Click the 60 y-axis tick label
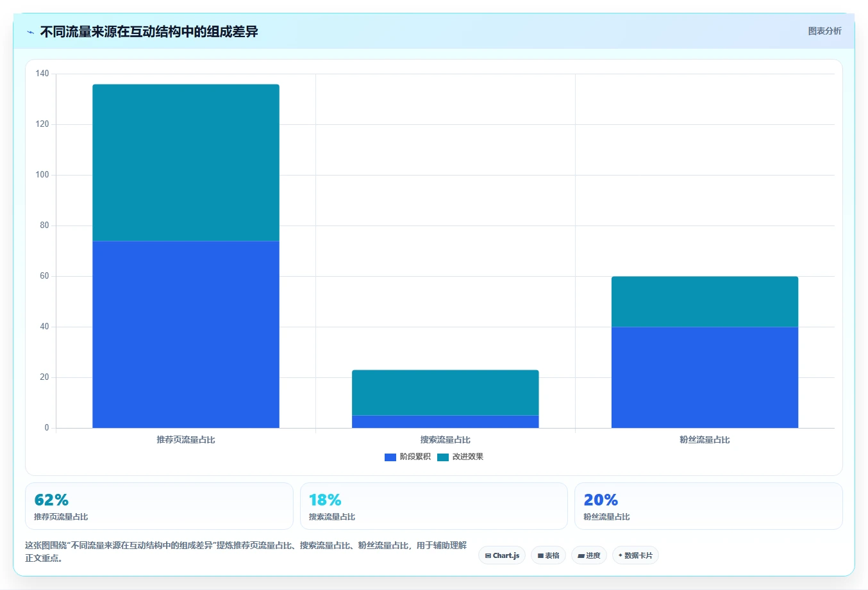868x590 pixels. tap(44, 276)
